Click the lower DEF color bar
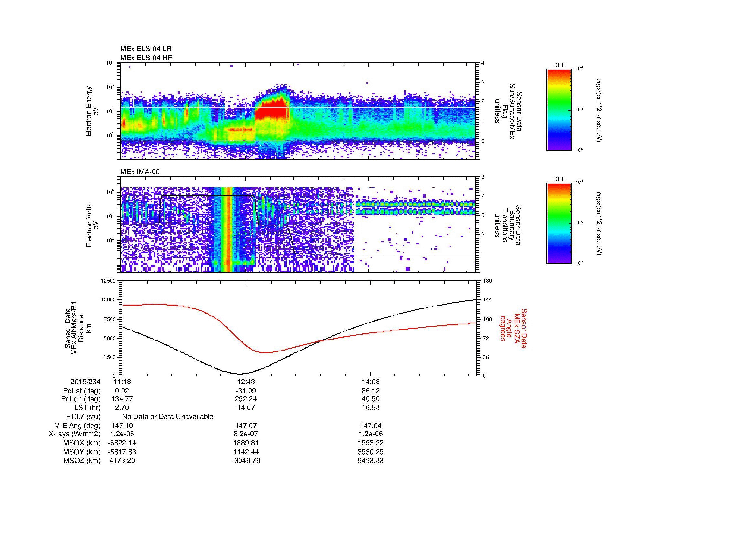Image resolution: width=756 pixels, height=534 pixels. (x=559, y=224)
